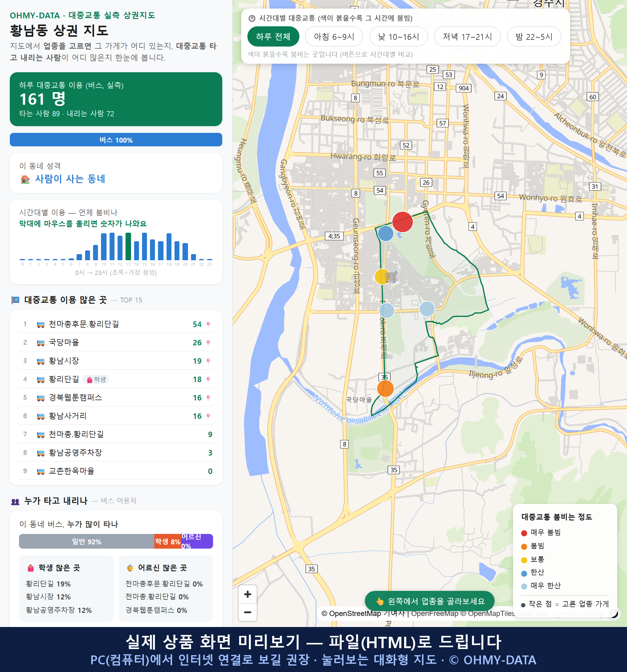Click the map attribution info toggle icon
The width and height of the screenshot is (627, 672).
coord(614,613)
